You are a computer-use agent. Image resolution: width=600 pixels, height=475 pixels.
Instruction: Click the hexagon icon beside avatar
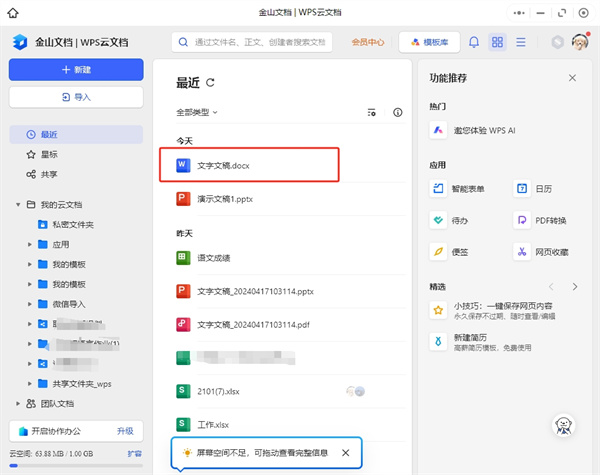coord(558,42)
